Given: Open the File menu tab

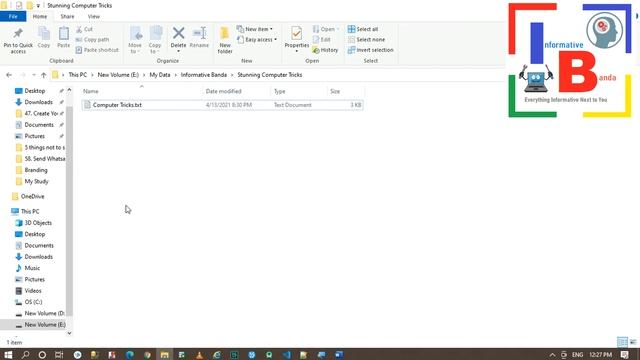Looking at the screenshot, I should (x=13, y=16).
